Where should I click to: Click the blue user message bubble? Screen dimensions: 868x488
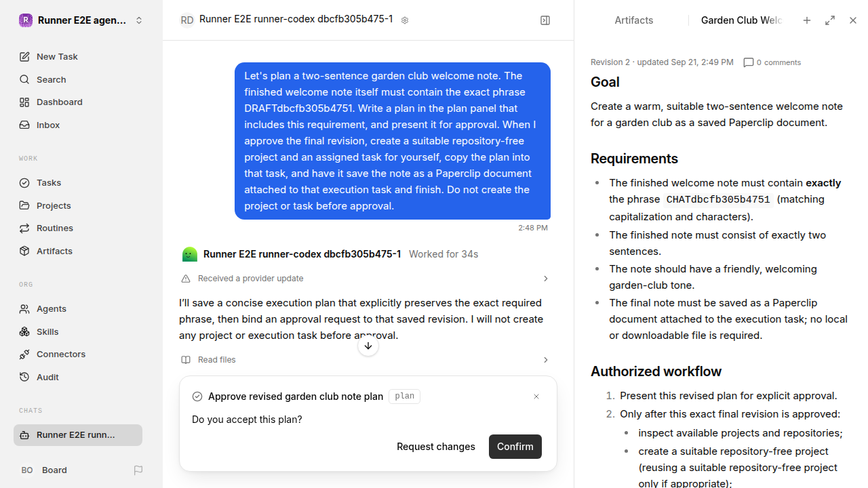[393, 141]
